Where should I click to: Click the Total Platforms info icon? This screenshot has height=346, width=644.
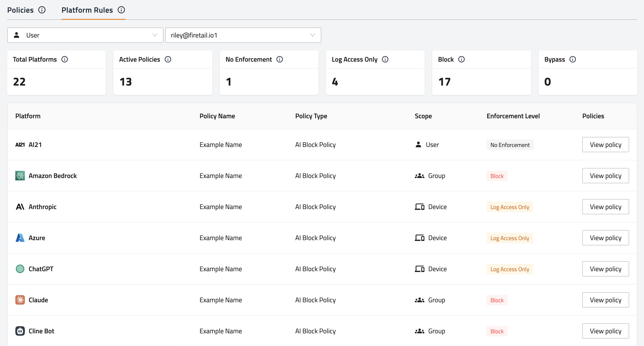tap(65, 59)
